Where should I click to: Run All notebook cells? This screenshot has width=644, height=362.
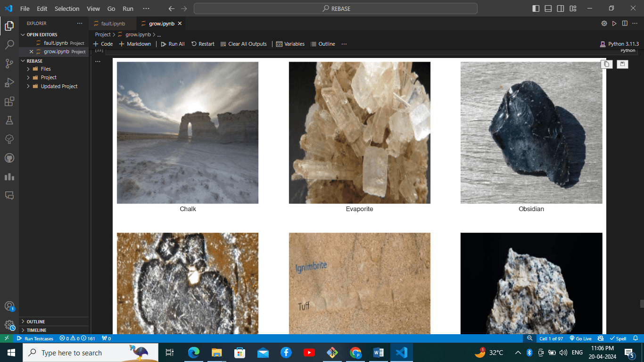[173, 44]
